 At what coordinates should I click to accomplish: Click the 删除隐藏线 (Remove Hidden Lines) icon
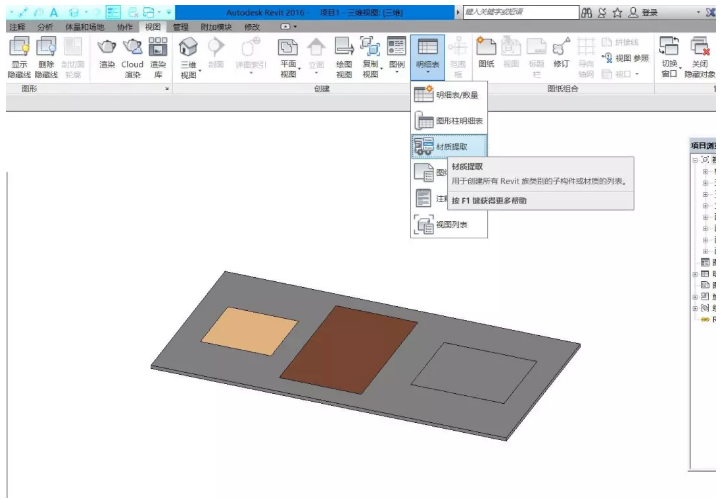(46, 47)
